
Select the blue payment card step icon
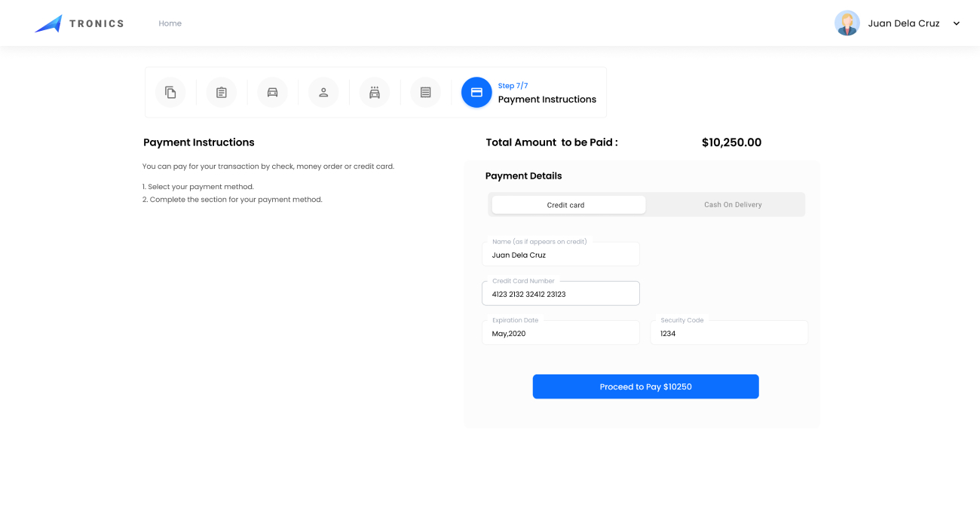pos(476,93)
